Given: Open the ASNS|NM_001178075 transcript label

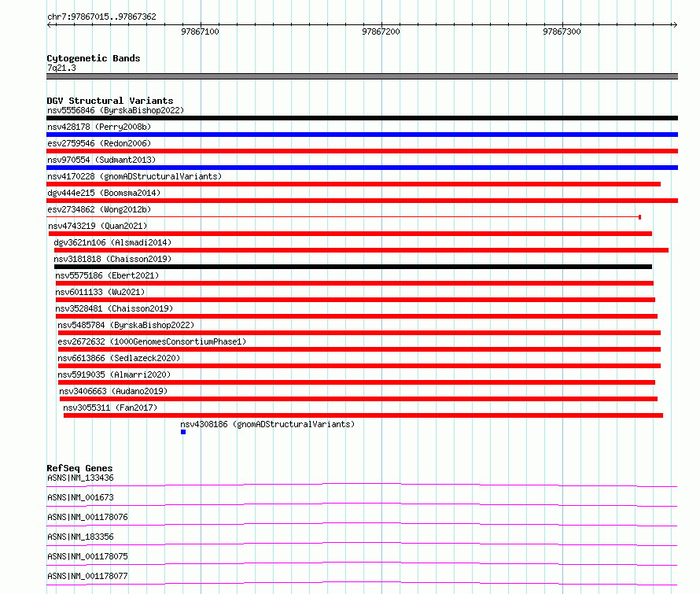Looking at the screenshot, I should pos(87,556).
